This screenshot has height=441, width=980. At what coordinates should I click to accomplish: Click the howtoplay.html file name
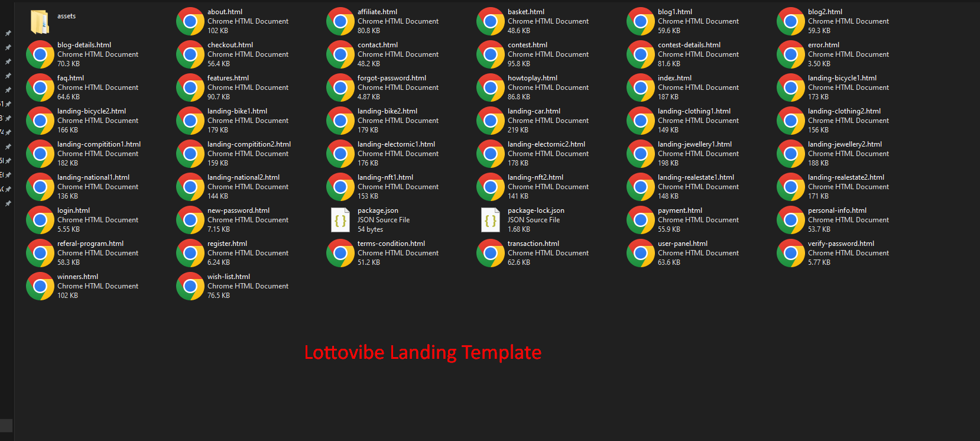coord(533,78)
